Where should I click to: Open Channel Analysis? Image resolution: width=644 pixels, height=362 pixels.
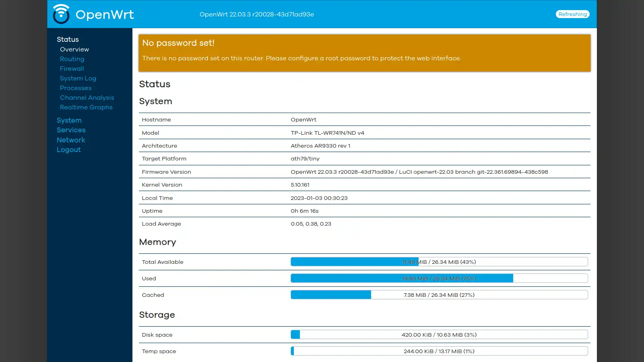point(87,97)
